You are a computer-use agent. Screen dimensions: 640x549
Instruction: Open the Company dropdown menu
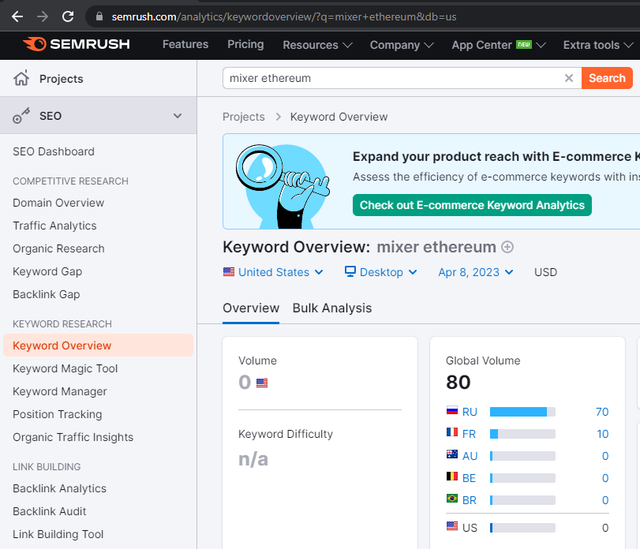402,45
